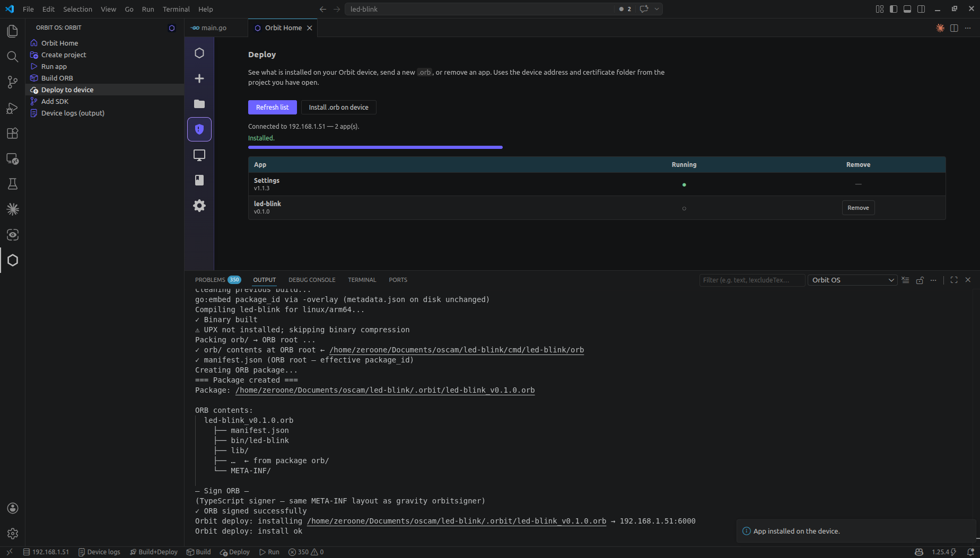
Task: Expand the chat dropdown arrow in title bar
Action: tap(657, 9)
